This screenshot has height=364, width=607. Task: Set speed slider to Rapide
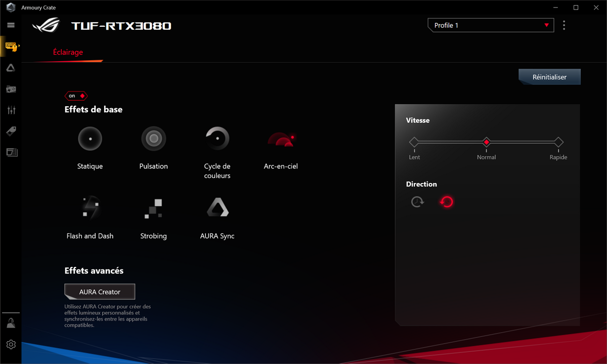pos(558,143)
